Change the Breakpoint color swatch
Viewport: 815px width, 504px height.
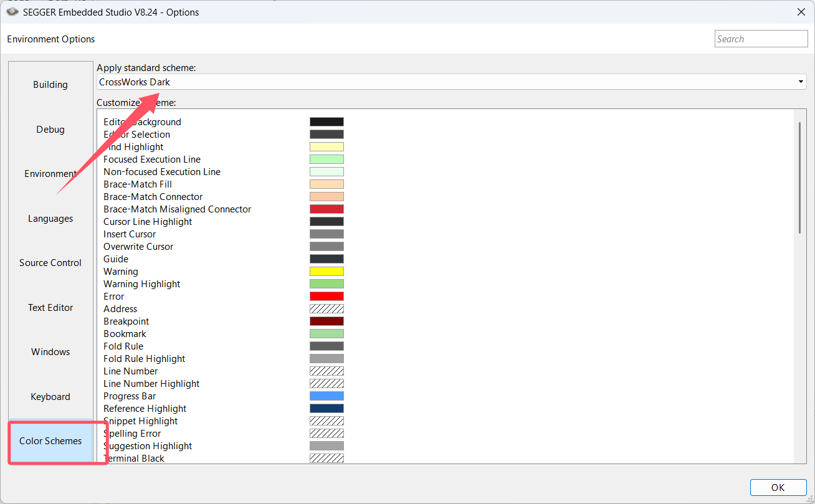pos(326,321)
